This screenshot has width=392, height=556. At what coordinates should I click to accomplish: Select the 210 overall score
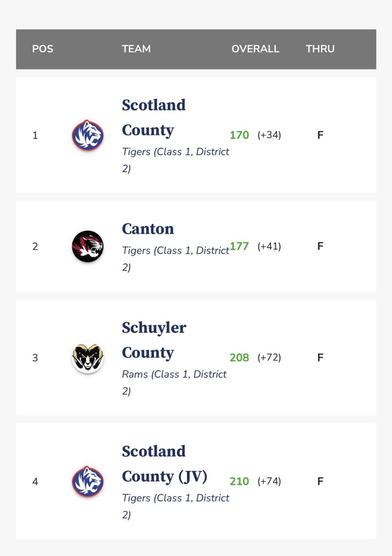[239, 482]
